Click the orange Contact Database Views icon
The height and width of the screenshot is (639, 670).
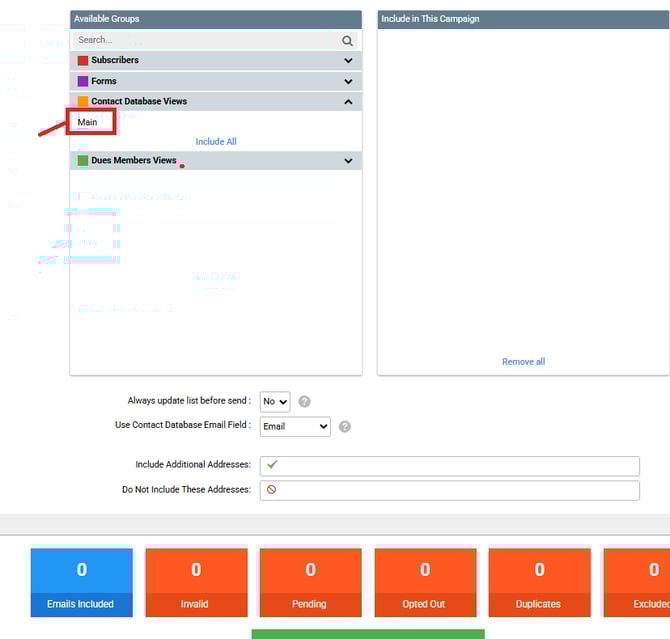coord(83,102)
